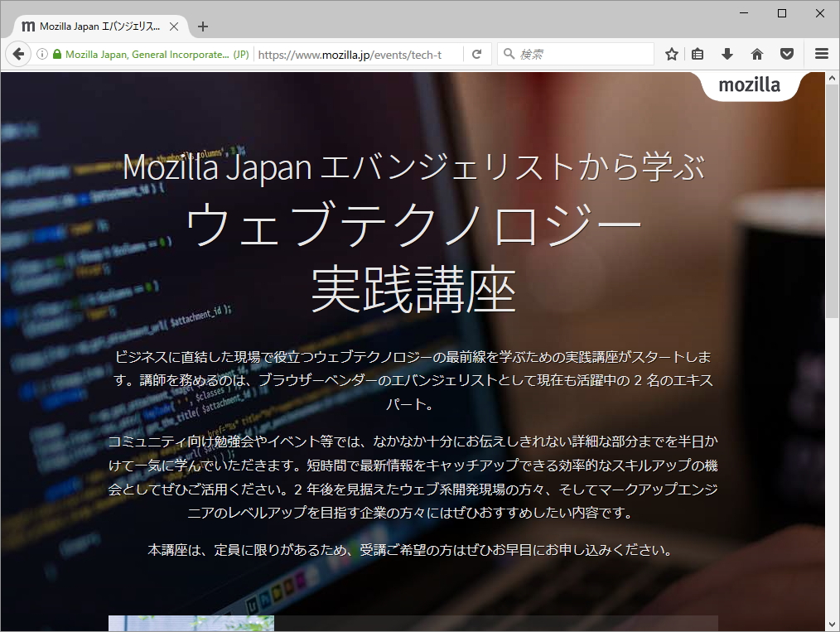
Task: Open the bookmarks library icon
Action: [x=697, y=53]
